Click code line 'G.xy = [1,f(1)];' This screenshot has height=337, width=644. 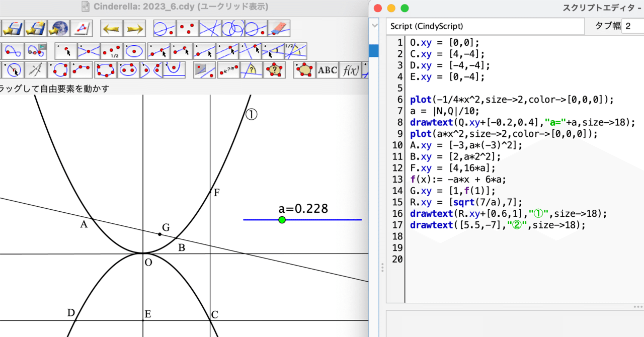(x=453, y=191)
